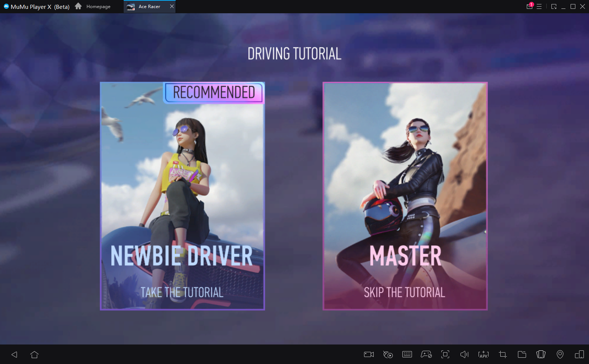Image resolution: width=589 pixels, height=364 pixels.
Task: Open the mail notifications icon
Action: click(x=530, y=6)
